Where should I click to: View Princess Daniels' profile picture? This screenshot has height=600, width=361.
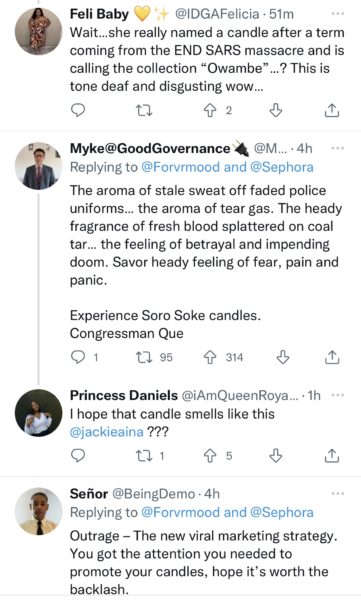coord(38,413)
